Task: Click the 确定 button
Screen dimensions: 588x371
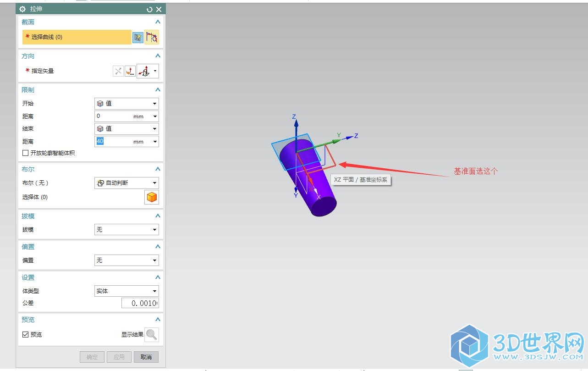Action: 92,357
